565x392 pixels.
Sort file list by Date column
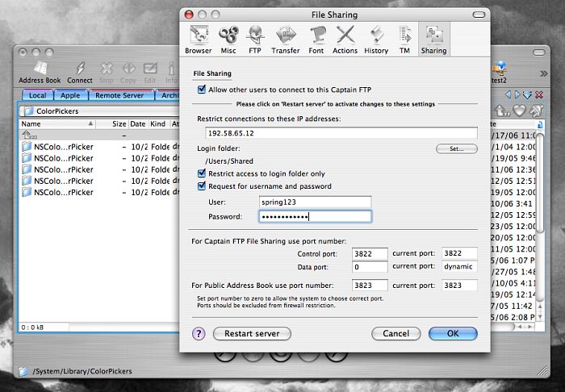[138, 124]
